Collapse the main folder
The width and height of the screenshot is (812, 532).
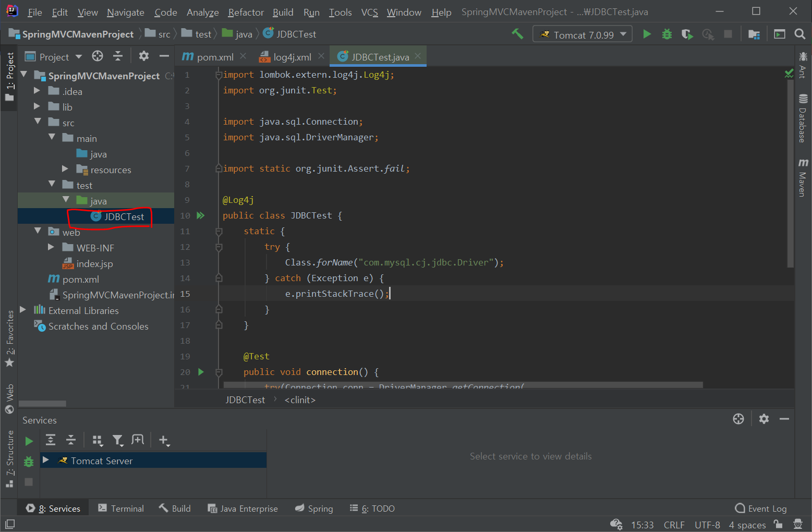(52, 137)
